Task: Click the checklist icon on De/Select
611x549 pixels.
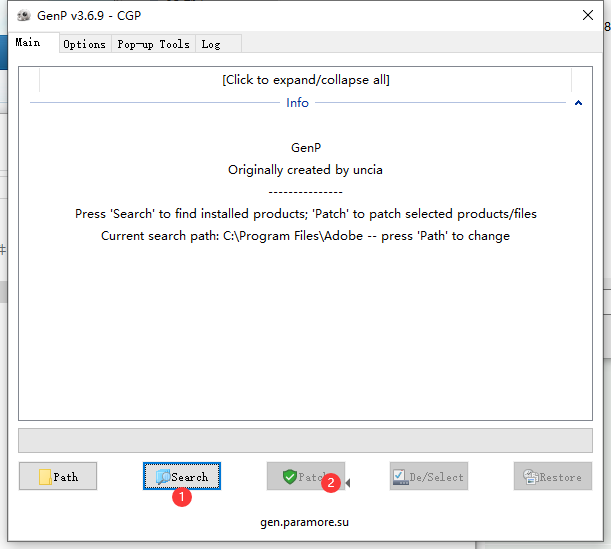Action: (x=400, y=477)
